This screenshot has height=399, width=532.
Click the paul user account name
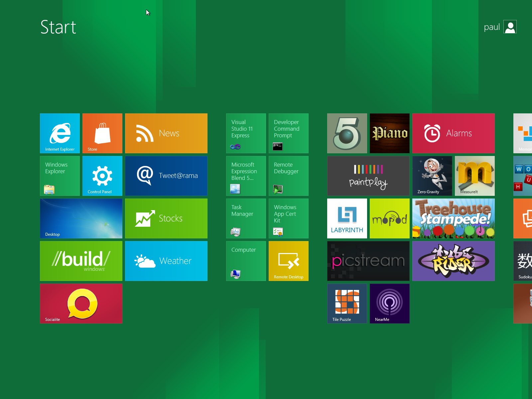pos(492,27)
